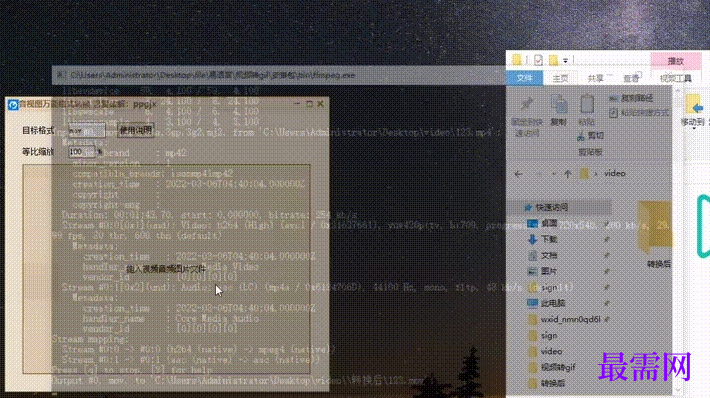This screenshot has width=710, height=398.
Task: Click the video breadcrumb in address bar
Action: [x=614, y=173]
